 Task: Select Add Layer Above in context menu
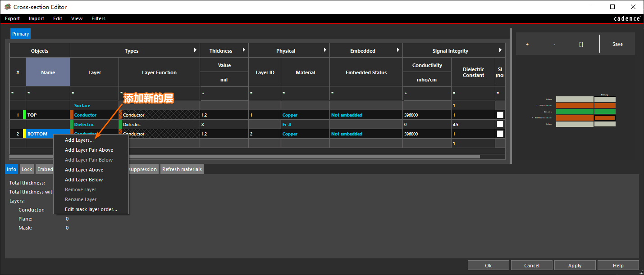coord(84,170)
